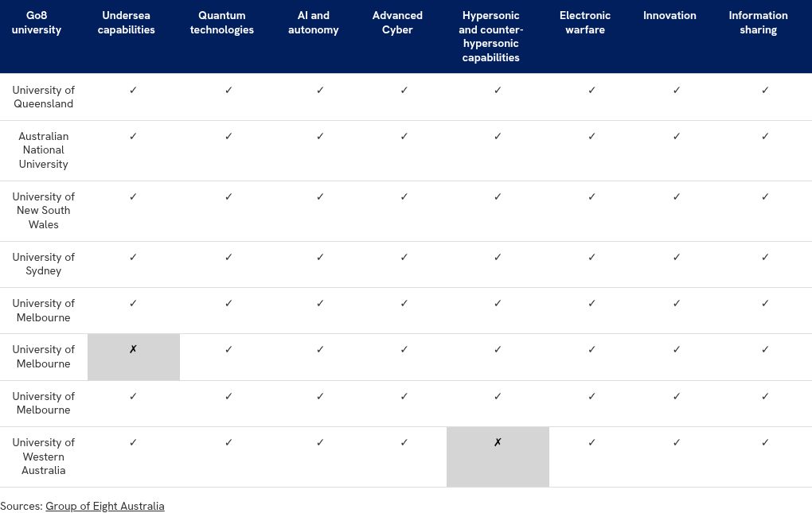Image resolution: width=812 pixels, height=513 pixels.
Task: Click Queensland's Information sharing checkmark
Action: [x=765, y=90]
